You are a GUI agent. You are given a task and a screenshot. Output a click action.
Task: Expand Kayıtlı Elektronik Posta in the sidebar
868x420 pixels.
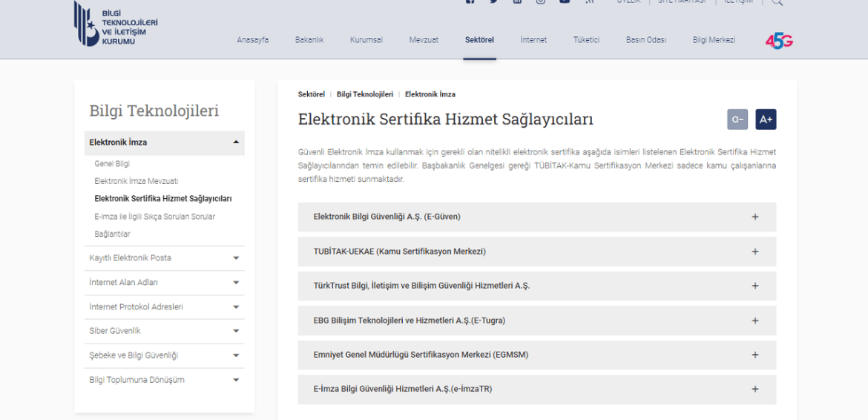pos(236,258)
